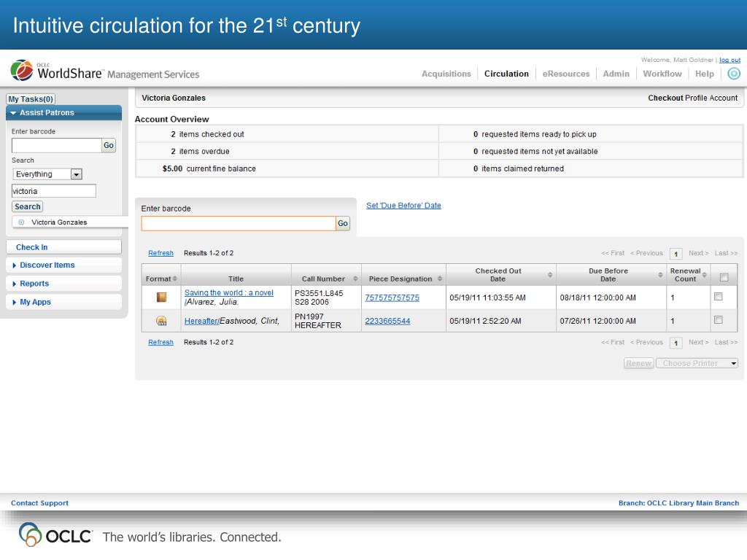
Task: Open the Admin menu
Action: click(616, 74)
